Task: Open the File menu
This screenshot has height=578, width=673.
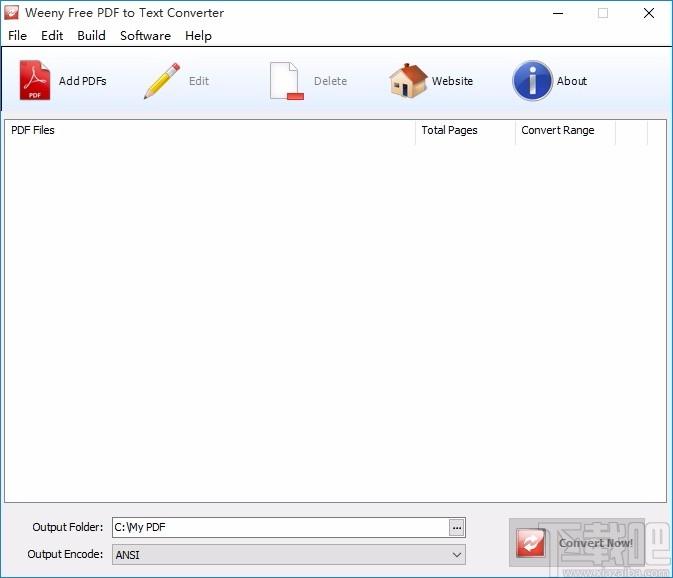Action: pos(17,36)
